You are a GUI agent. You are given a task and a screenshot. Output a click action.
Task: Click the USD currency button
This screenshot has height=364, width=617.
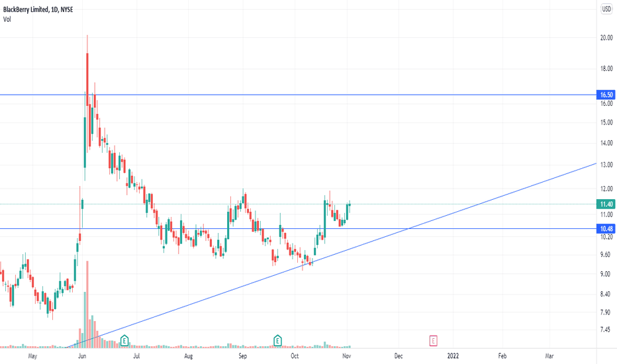(606, 9)
